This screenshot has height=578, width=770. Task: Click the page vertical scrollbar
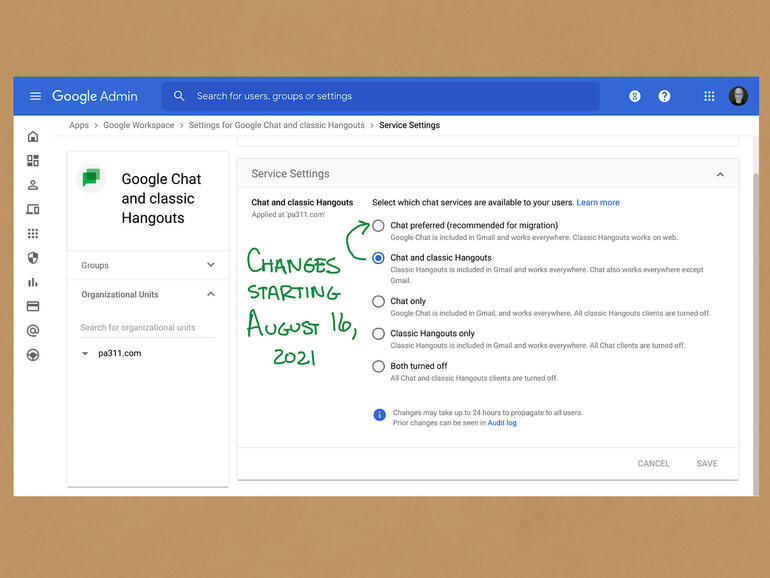tap(756, 334)
